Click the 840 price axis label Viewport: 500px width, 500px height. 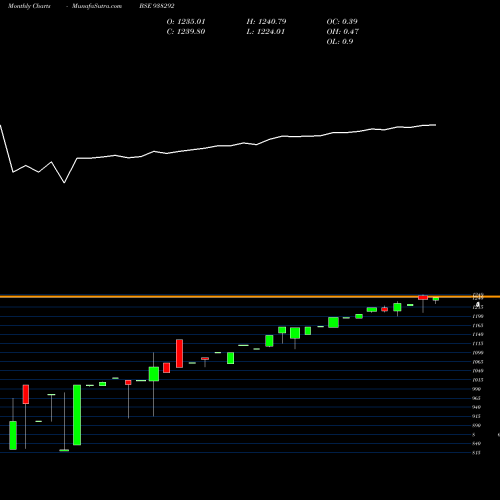477,444
